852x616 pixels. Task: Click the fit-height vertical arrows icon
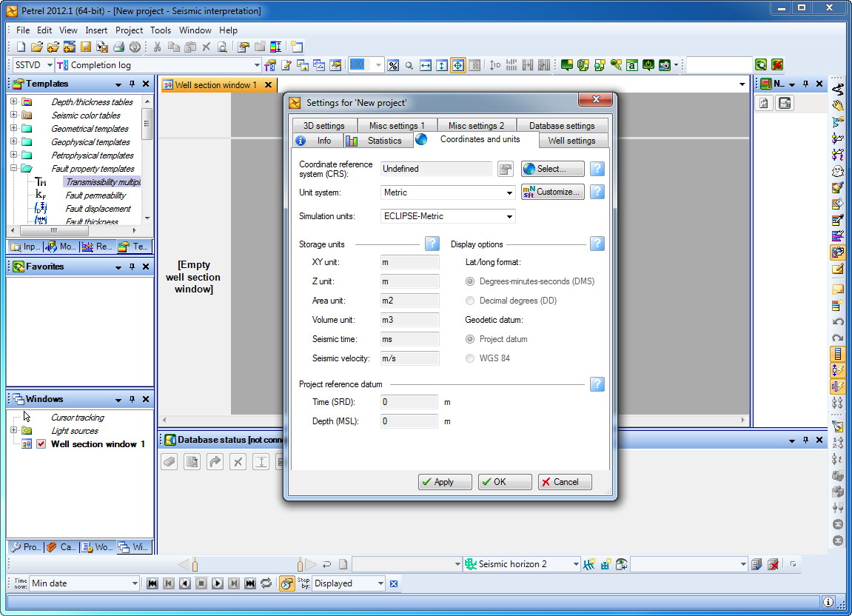(442, 65)
